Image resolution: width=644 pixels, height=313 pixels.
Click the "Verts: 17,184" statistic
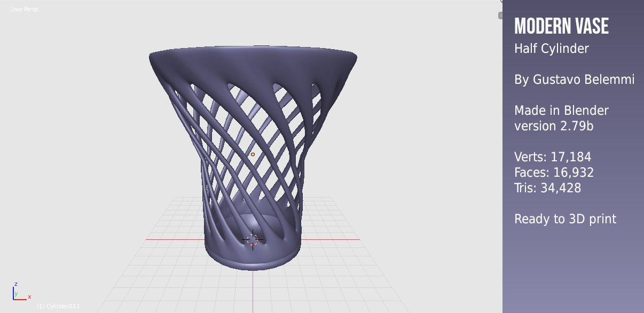pos(553,157)
